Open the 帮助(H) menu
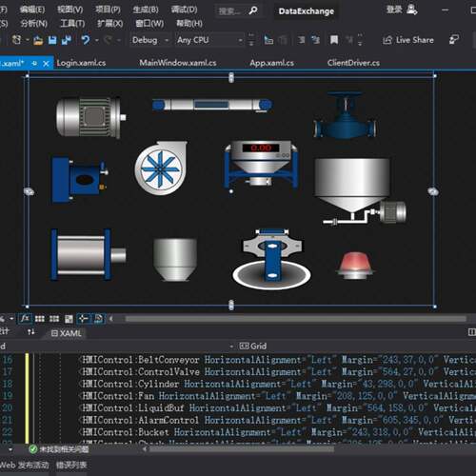 [189, 24]
